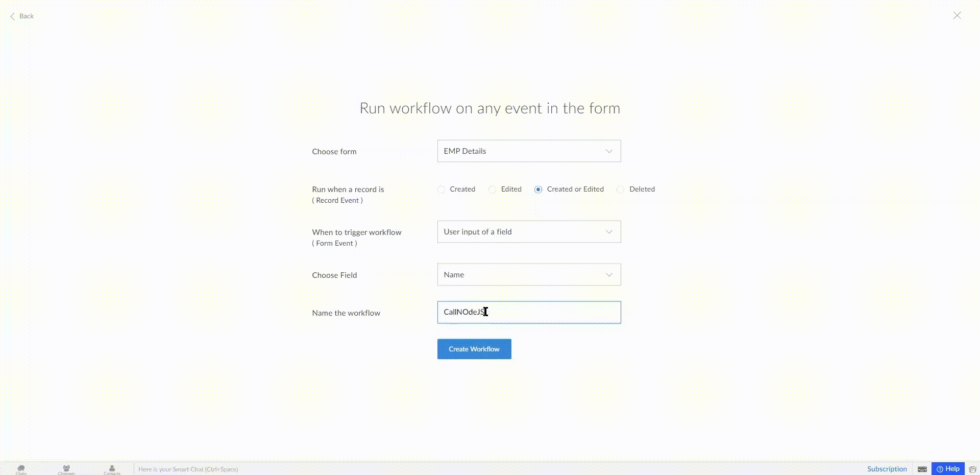Open Contacts in the bottom bar

[x=112, y=469]
